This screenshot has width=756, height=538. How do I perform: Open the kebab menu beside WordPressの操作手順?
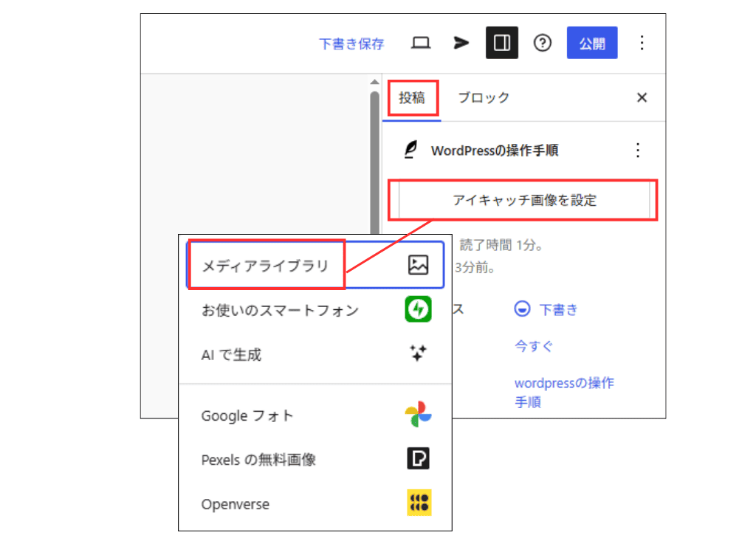click(638, 151)
